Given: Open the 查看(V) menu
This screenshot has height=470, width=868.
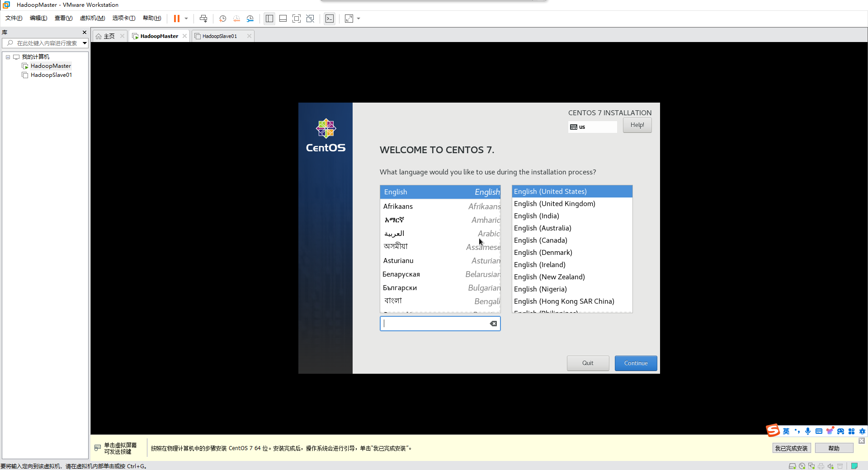Looking at the screenshot, I should pyautogui.click(x=63, y=18).
